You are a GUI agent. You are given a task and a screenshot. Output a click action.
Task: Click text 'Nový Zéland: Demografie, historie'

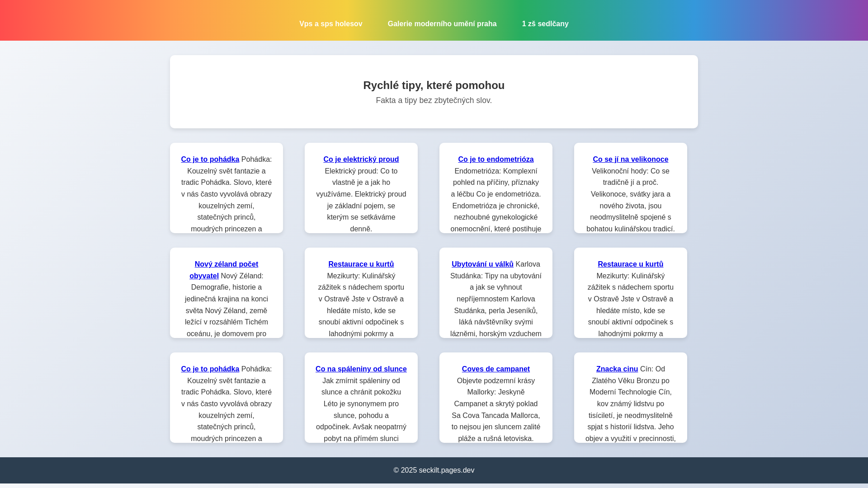(226, 282)
